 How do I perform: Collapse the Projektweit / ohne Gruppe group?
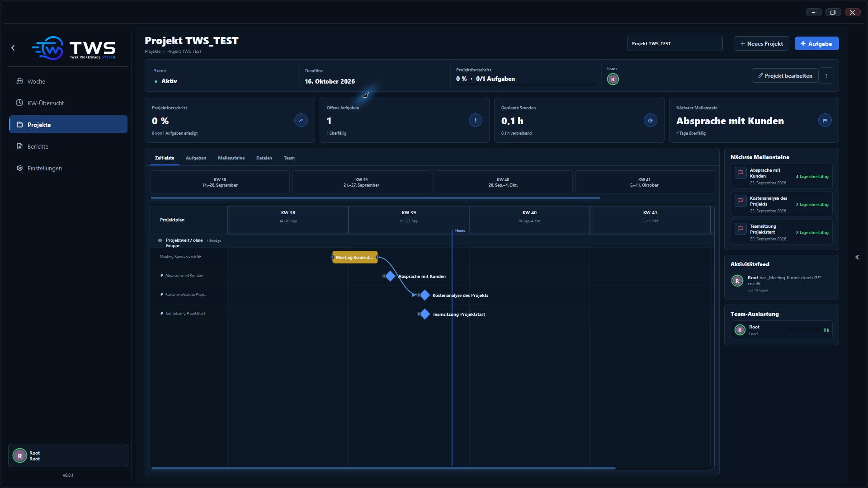pos(160,240)
